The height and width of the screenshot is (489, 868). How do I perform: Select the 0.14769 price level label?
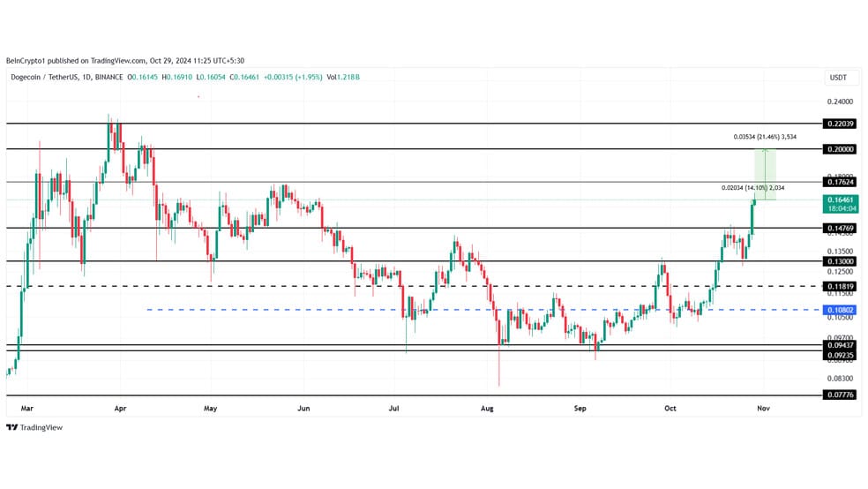840,228
